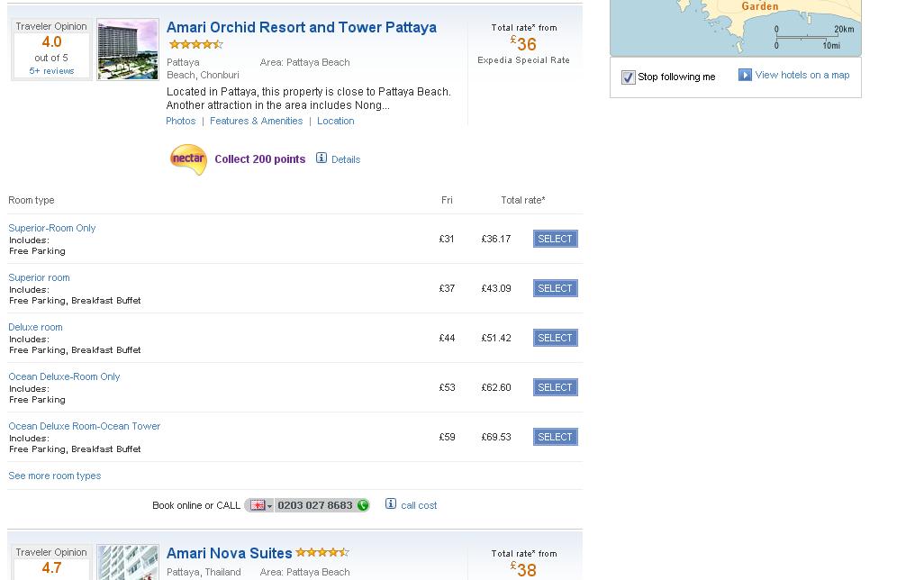Select the £62.60 Ocean Deluxe-Room Only rate

[x=555, y=387]
